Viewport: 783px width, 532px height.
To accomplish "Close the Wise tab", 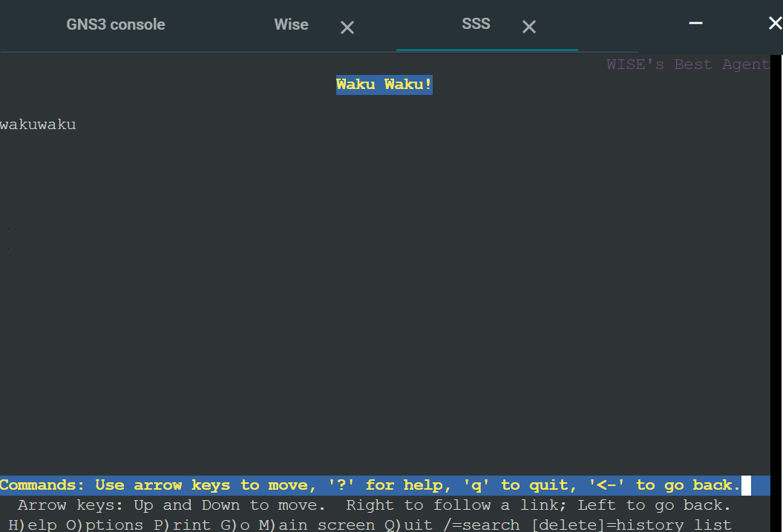I will pos(347,27).
